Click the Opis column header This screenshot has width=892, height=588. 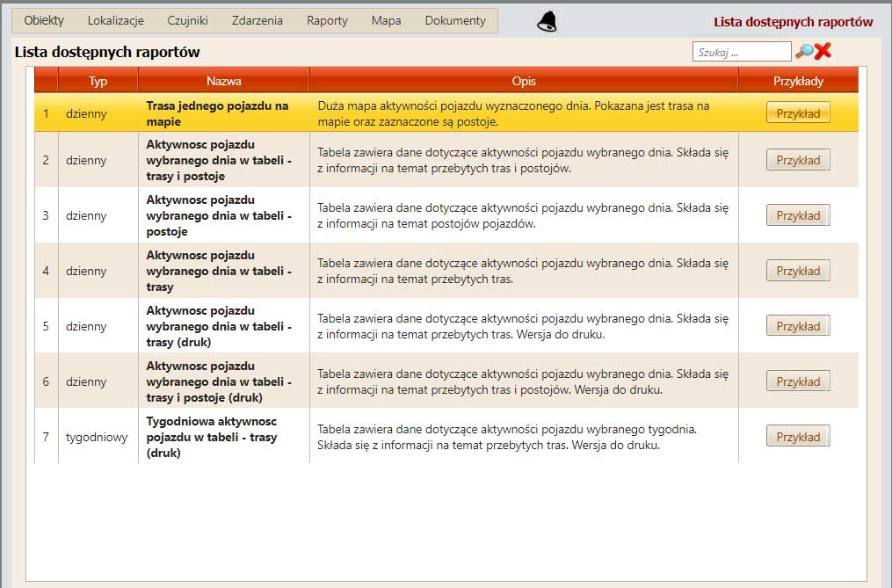[524, 80]
